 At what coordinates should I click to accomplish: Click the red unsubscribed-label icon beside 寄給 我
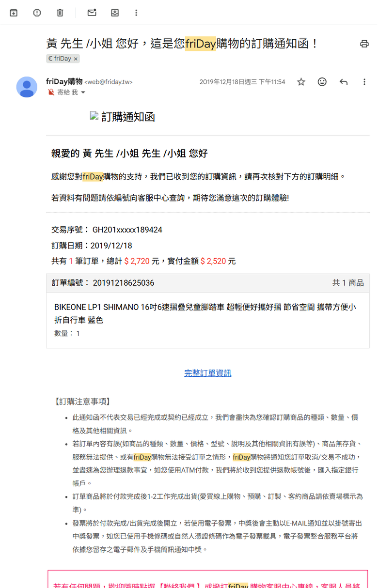tap(51, 92)
